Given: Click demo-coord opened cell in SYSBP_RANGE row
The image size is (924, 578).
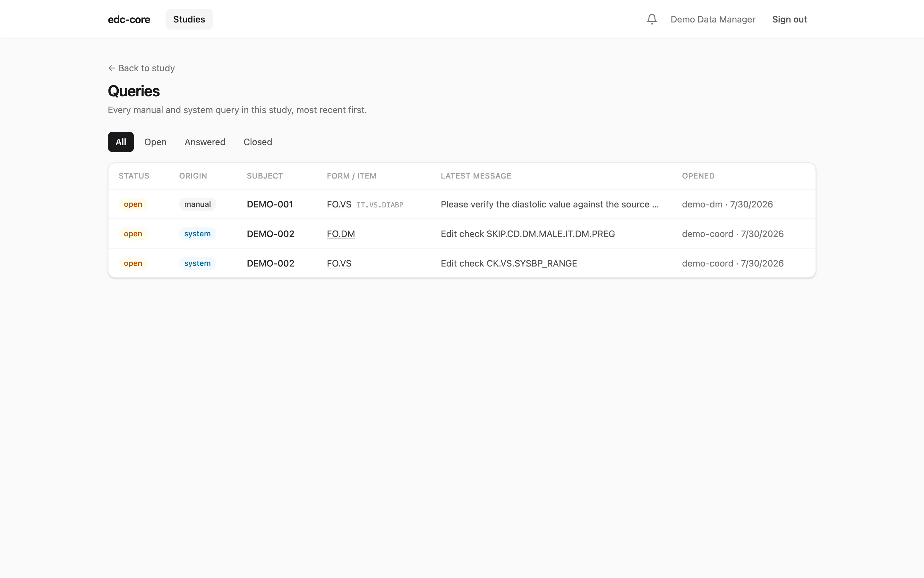Looking at the screenshot, I should pos(733,263).
